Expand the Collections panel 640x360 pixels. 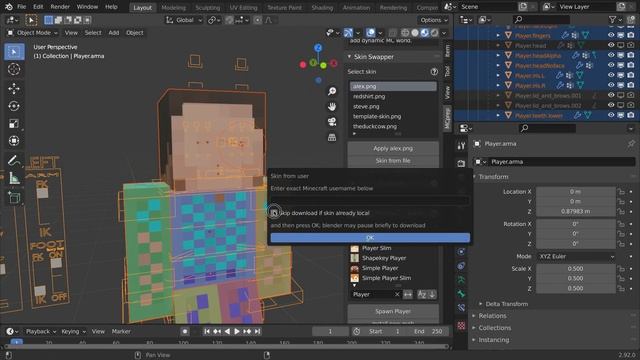[x=494, y=328]
